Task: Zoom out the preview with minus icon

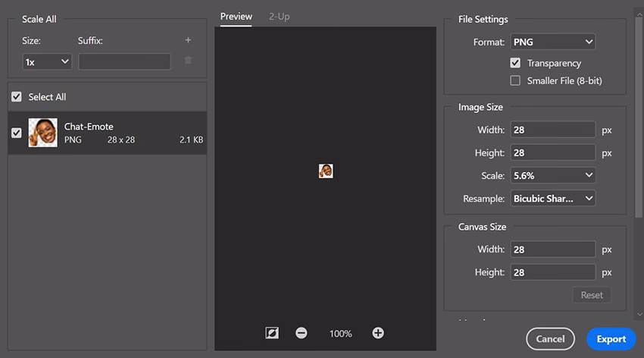Action: pyautogui.click(x=301, y=333)
